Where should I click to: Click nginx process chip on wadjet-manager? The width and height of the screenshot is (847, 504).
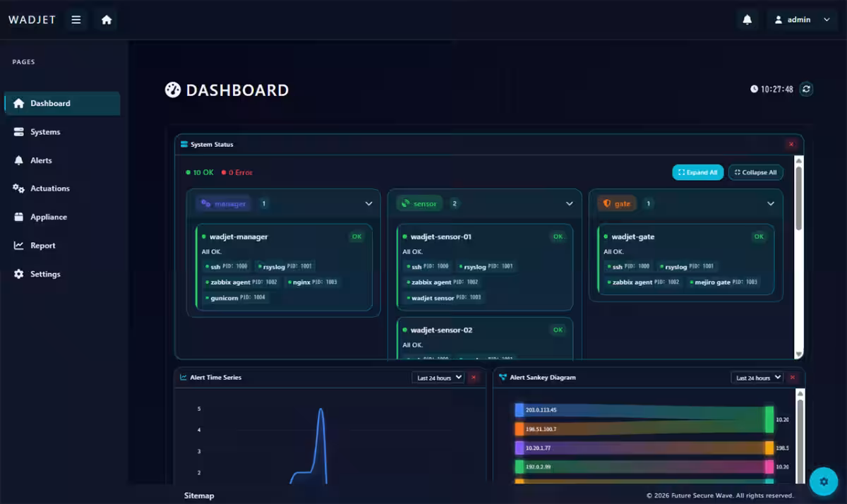[313, 282]
